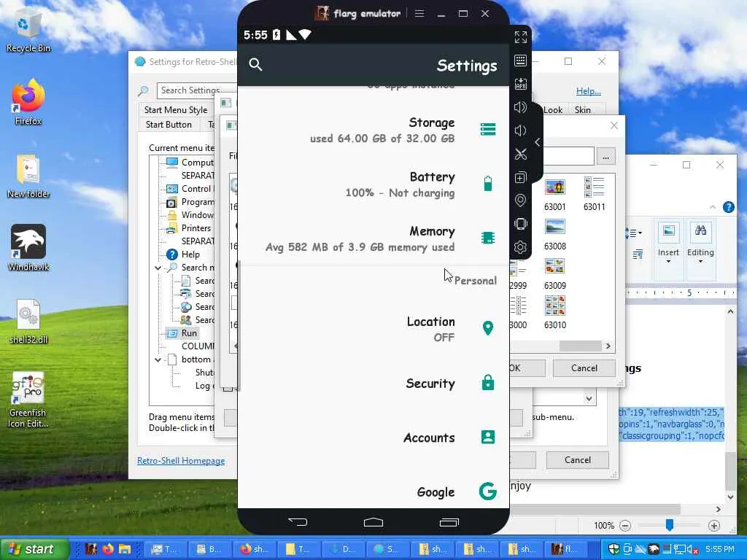Click the zoom out minus button

click(625, 526)
